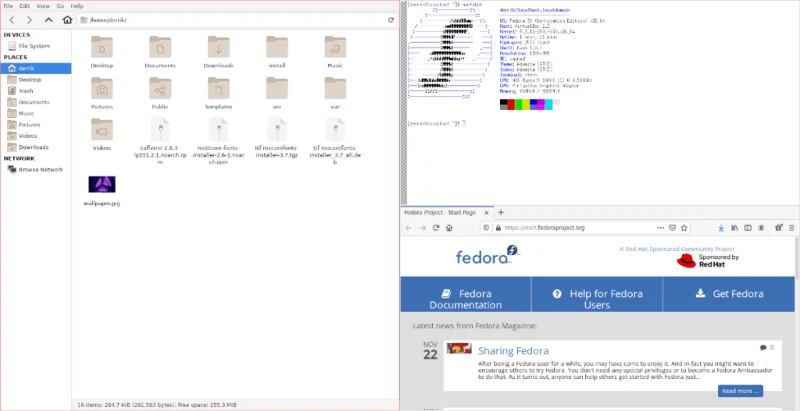Select the Documents folder icon
The image size is (800, 411).
(160, 47)
